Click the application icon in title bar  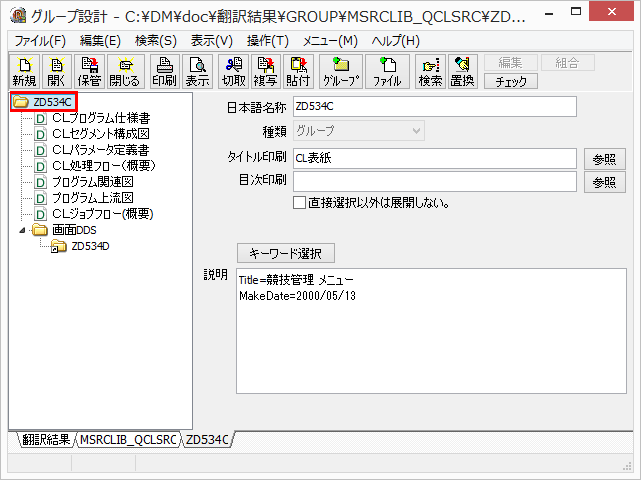pyautogui.click(x=18, y=16)
